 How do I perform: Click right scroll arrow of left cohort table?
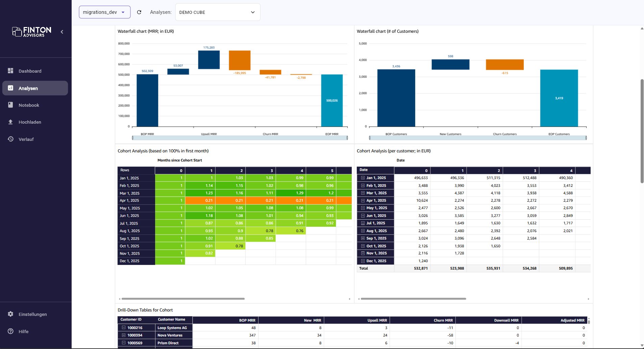pyautogui.click(x=349, y=299)
